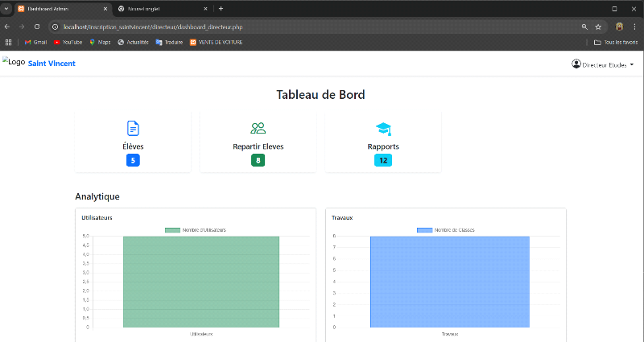Toggle the Nombre d'Utilisateurs legend swatch
Image resolution: width=644 pixels, height=342 pixels.
point(172,230)
